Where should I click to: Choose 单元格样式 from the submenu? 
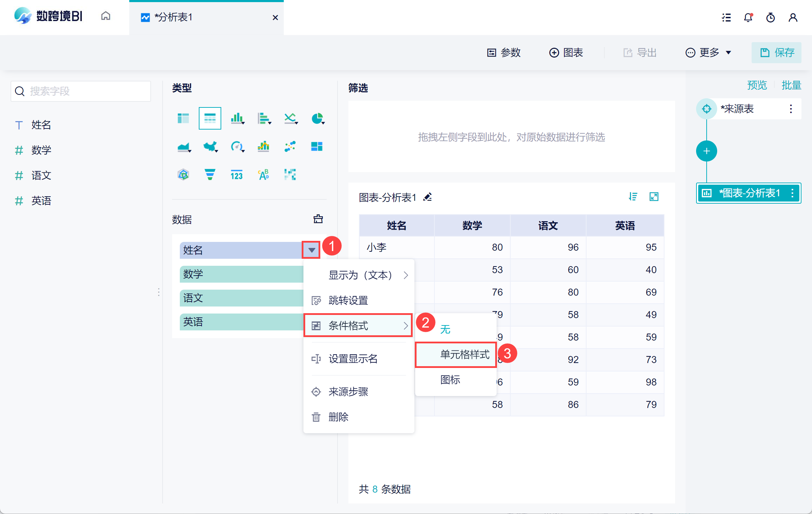click(x=464, y=355)
